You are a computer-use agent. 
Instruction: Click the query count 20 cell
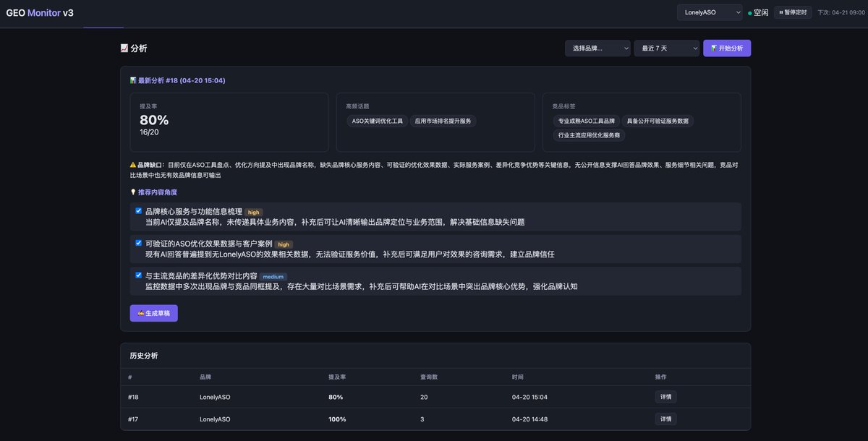click(424, 397)
